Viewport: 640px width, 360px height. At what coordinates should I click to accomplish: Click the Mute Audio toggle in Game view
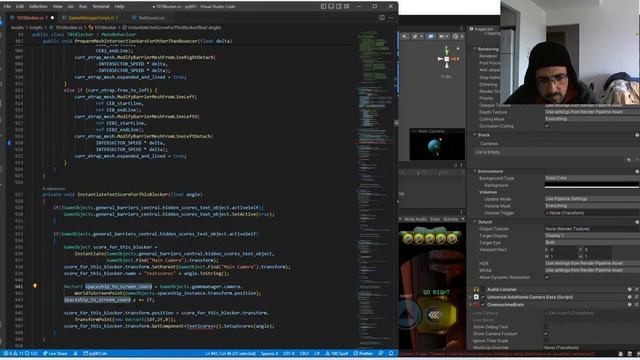pos(415,219)
